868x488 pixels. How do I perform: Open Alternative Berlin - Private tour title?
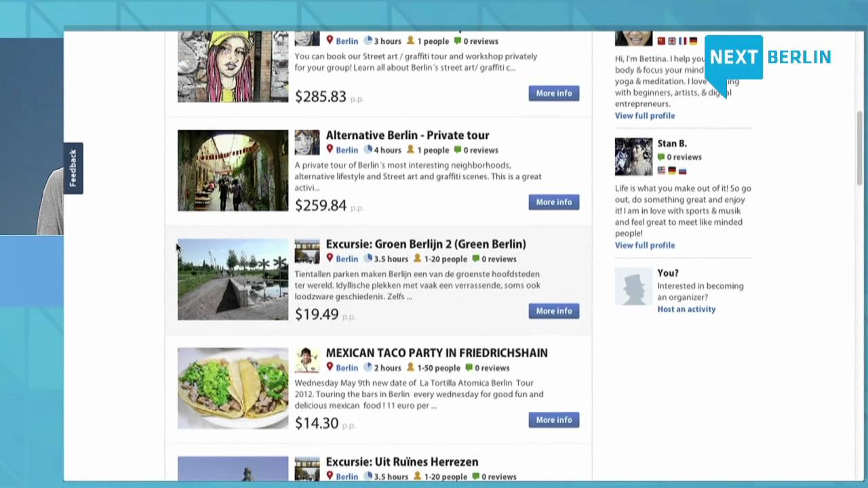(x=408, y=135)
